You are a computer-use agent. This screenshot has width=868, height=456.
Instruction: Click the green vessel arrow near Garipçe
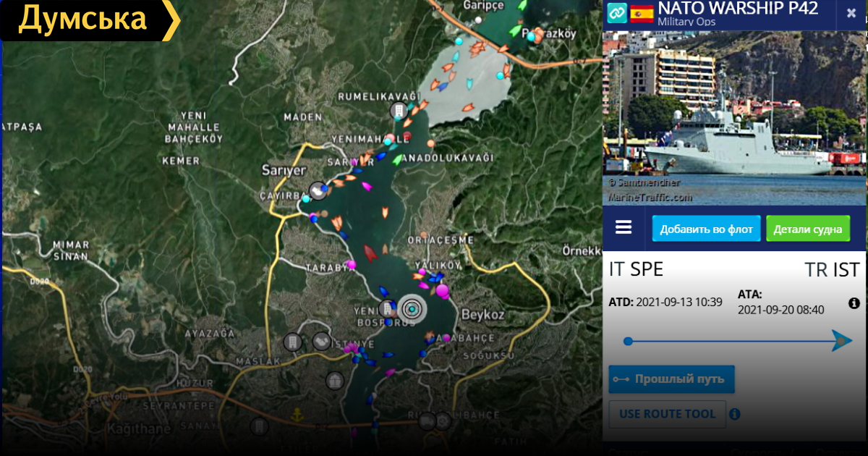pyautogui.click(x=514, y=31)
